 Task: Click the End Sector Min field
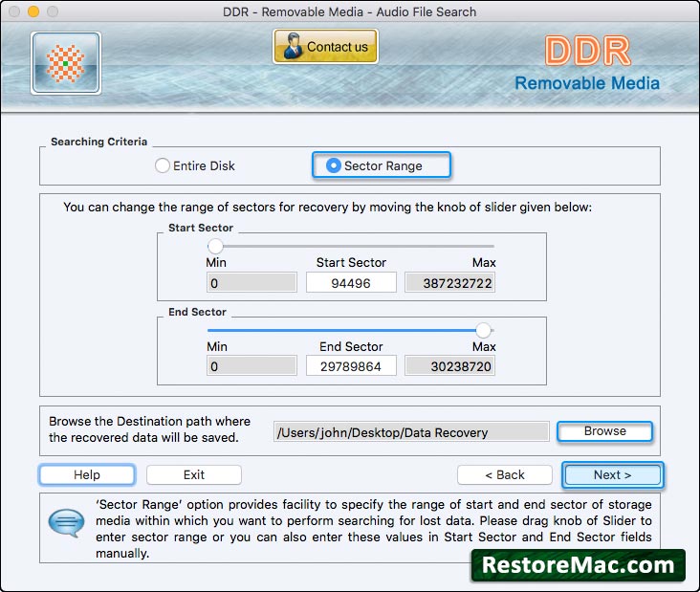252,366
